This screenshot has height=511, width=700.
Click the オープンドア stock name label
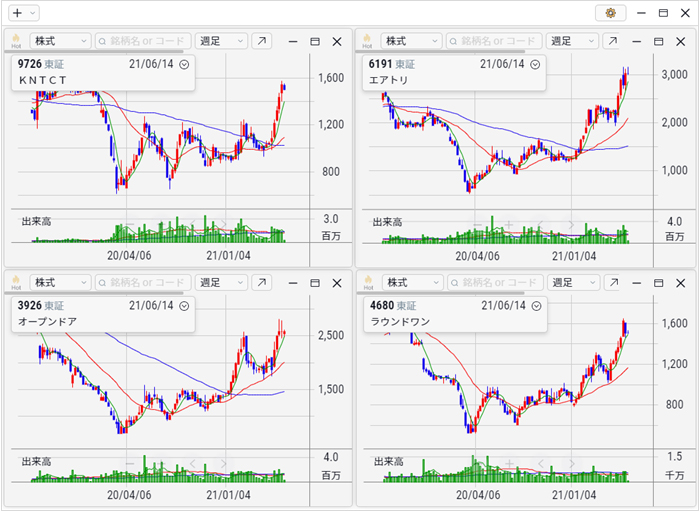(x=47, y=322)
